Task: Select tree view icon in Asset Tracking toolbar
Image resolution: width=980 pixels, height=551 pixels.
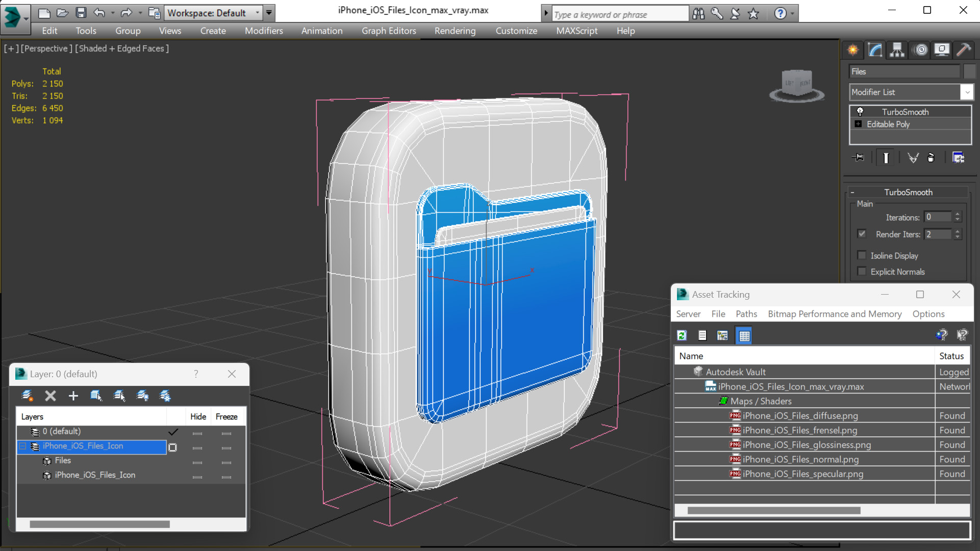Action: point(722,335)
